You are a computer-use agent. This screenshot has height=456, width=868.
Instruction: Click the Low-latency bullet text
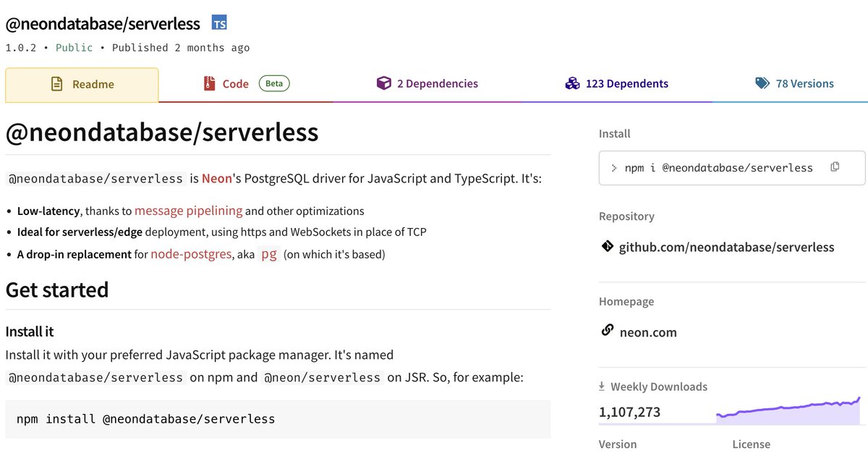(49, 211)
